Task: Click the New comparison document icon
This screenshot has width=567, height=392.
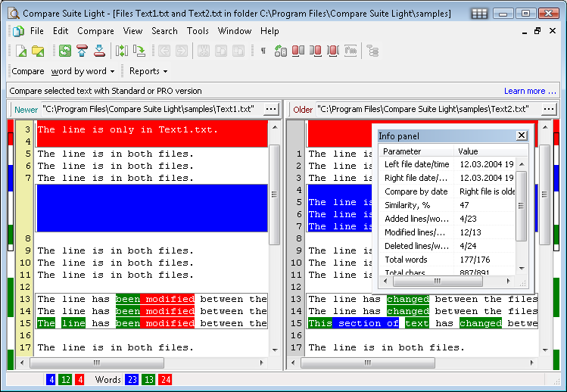Action: coord(20,51)
